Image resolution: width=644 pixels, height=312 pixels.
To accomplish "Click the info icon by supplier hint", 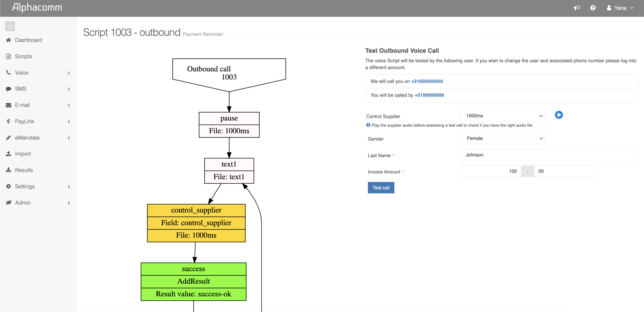I will pos(368,125).
